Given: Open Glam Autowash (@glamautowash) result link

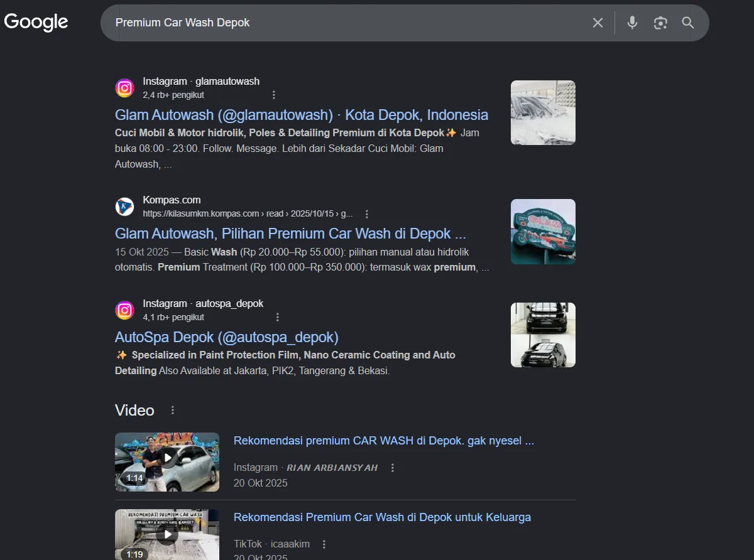Looking at the screenshot, I should pyautogui.click(x=302, y=115).
